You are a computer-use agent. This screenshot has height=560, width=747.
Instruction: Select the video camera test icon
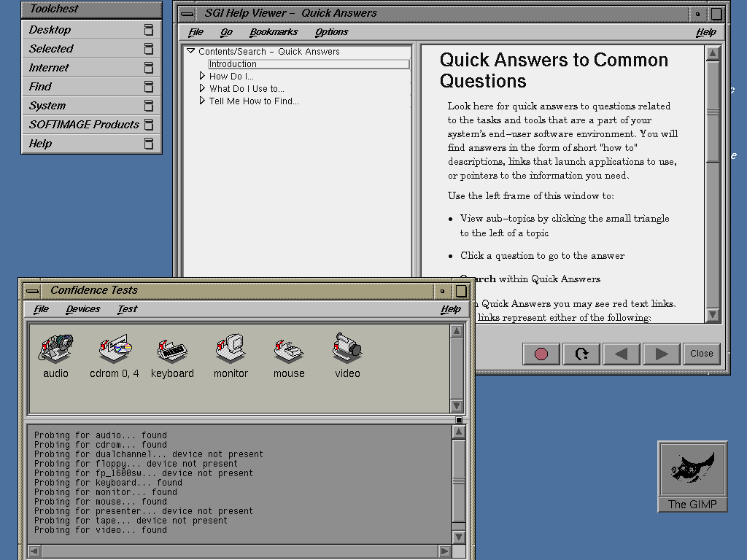(347, 349)
